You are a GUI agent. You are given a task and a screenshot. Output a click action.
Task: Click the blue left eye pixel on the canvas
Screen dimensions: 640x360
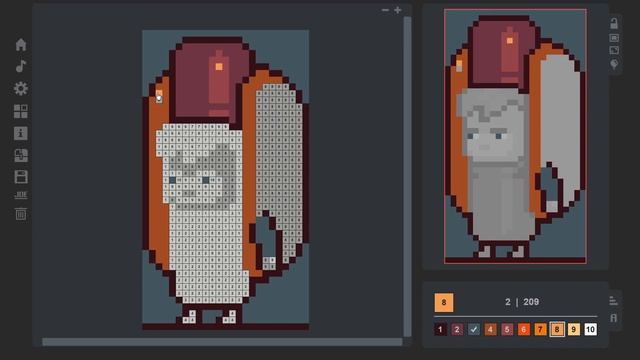[x=173, y=180]
